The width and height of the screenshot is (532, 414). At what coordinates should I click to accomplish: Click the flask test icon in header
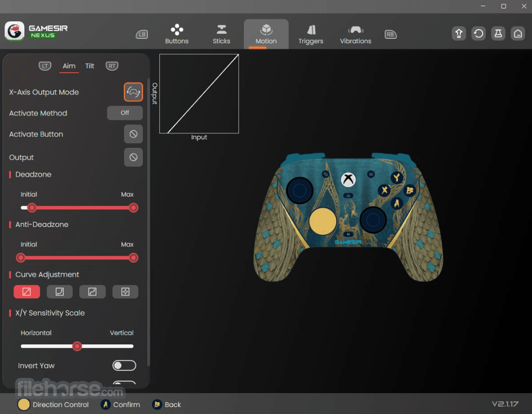498,33
